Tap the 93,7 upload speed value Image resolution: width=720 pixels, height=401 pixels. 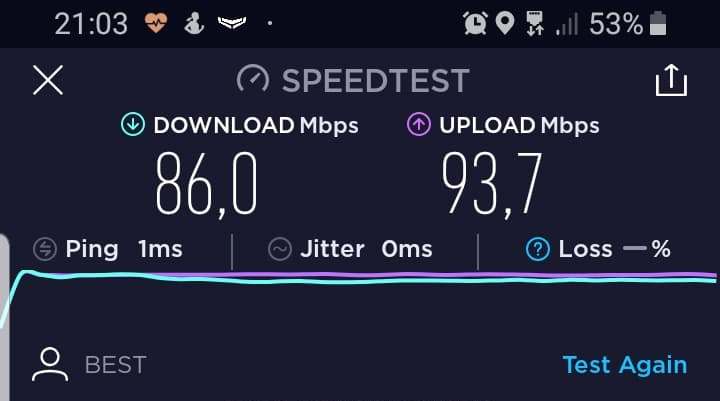(x=492, y=185)
